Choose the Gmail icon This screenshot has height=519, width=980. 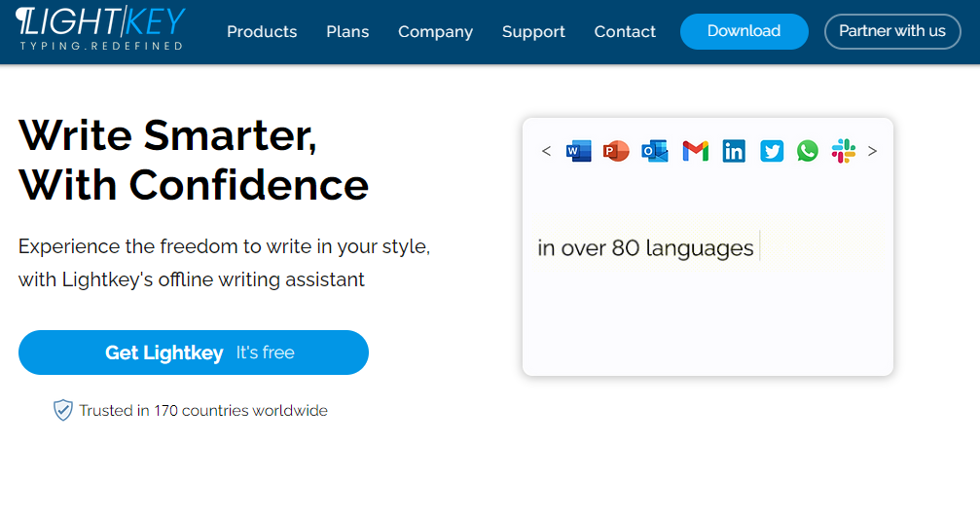coord(695,151)
